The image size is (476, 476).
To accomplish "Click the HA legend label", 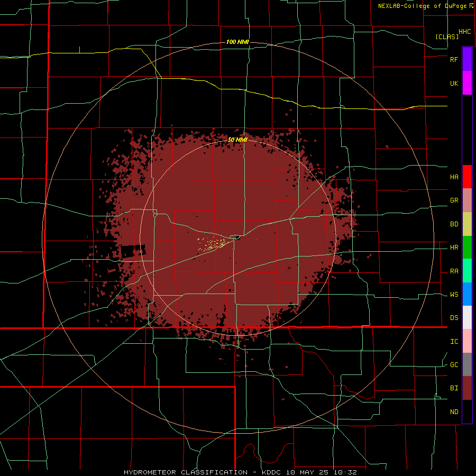I will (x=454, y=177).
